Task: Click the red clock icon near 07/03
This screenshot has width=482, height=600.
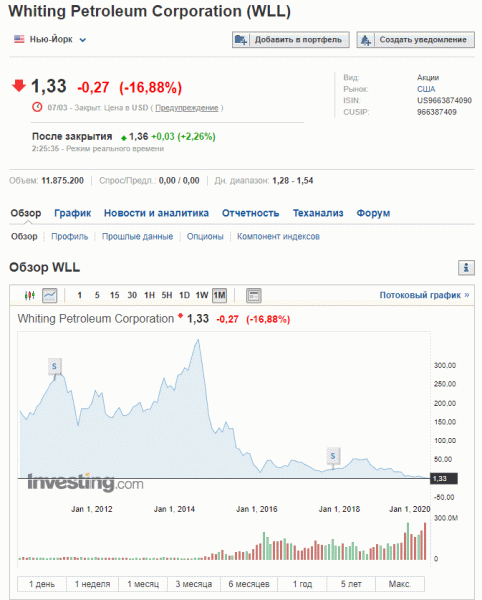Action: 37,107
